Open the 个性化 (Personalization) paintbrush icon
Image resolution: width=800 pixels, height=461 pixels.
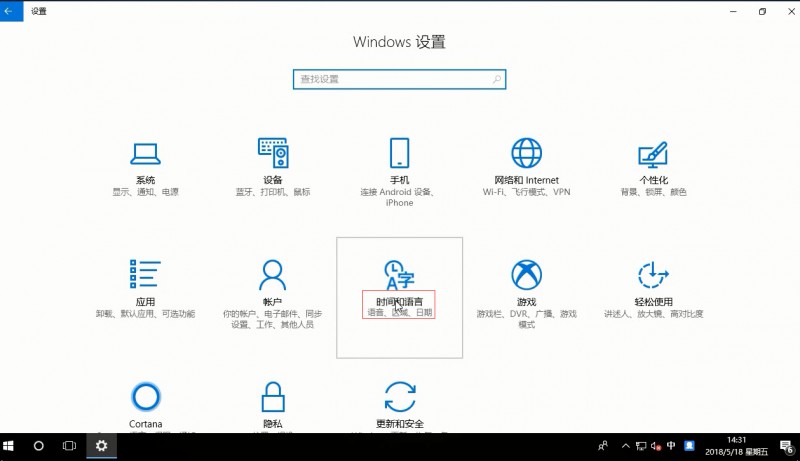pyautogui.click(x=654, y=155)
